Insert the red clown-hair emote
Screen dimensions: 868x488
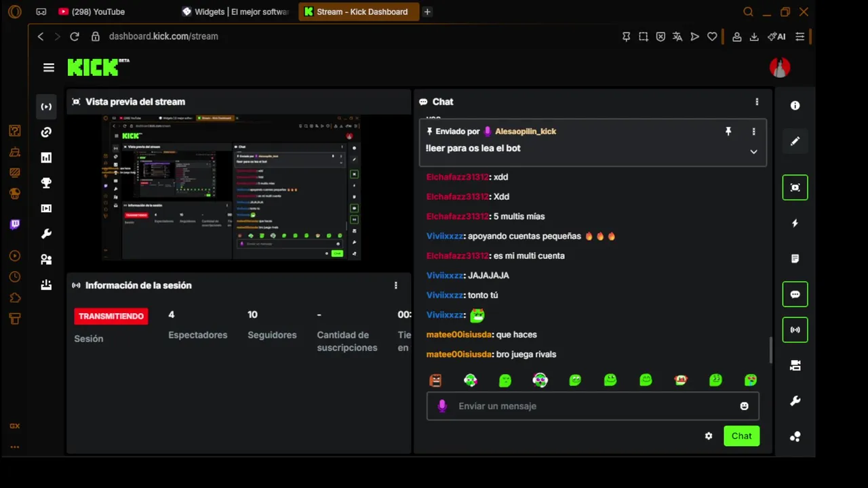(x=681, y=380)
